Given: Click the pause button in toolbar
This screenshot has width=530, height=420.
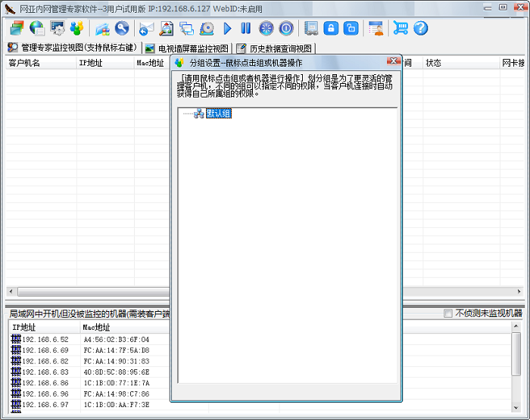Looking at the screenshot, I should pos(245,29).
